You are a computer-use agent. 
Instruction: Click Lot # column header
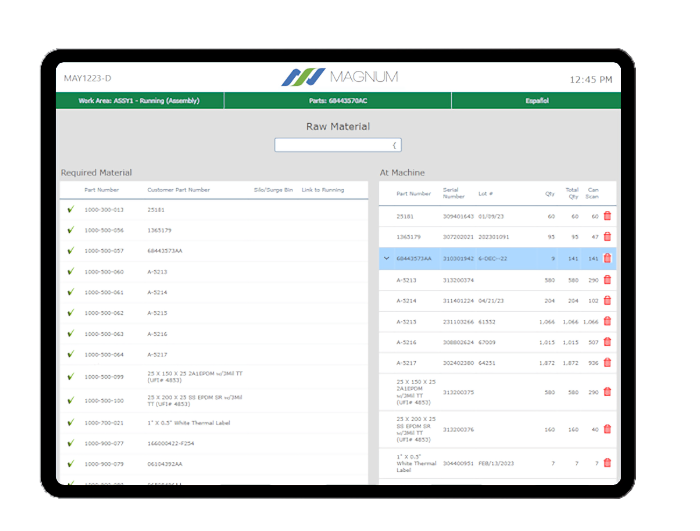(486, 193)
